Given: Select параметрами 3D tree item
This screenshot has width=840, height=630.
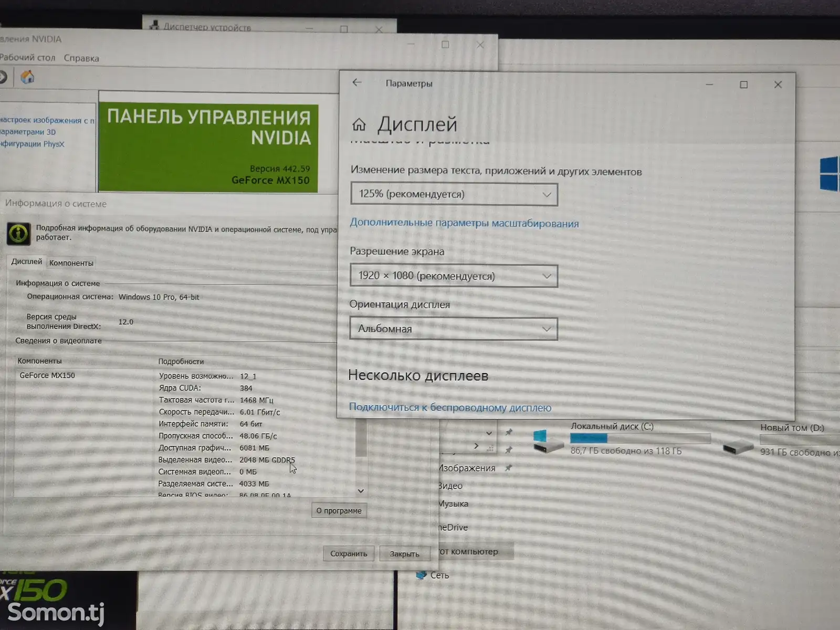Looking at the screenshot, I should pos(28,132).
